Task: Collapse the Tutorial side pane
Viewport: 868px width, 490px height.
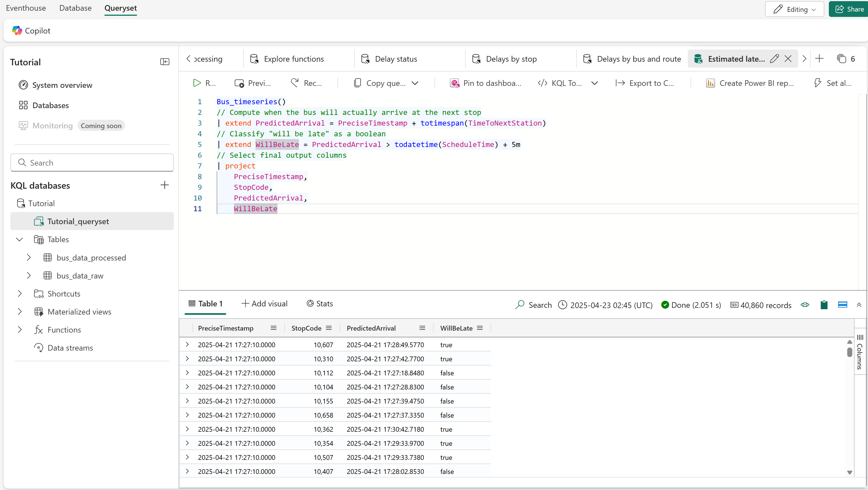Action: pyautogui.click(x=165, y=62)
